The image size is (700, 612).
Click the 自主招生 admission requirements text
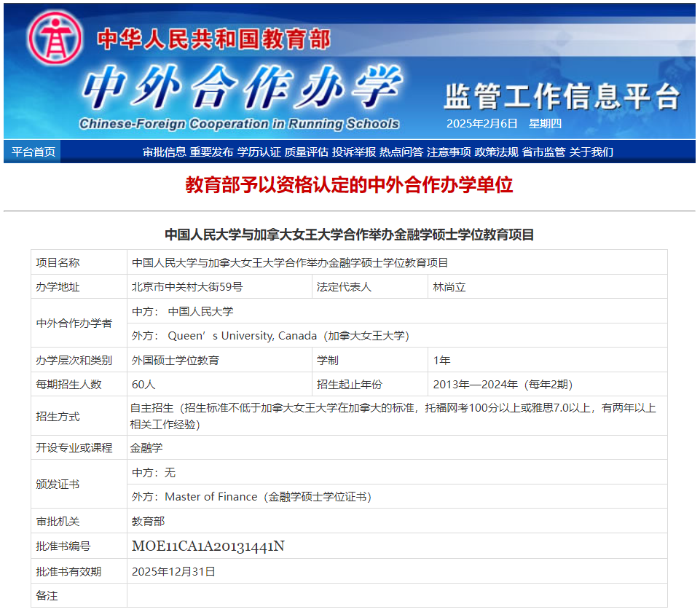tap(393, 416)
